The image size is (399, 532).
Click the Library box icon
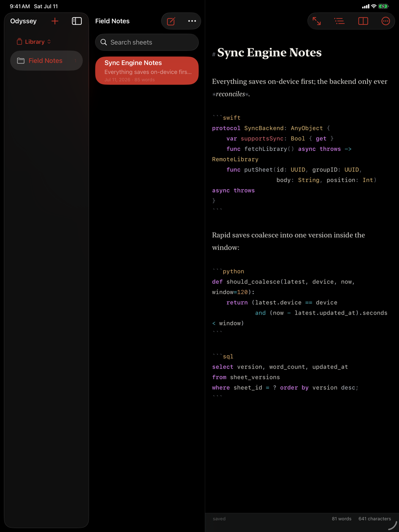coord(19,42)
